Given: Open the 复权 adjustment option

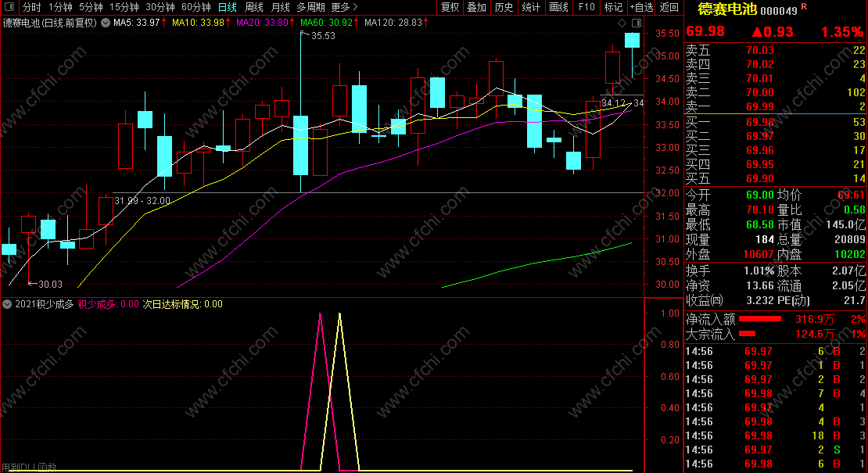Looking at the screenshot, I should 450,7.
